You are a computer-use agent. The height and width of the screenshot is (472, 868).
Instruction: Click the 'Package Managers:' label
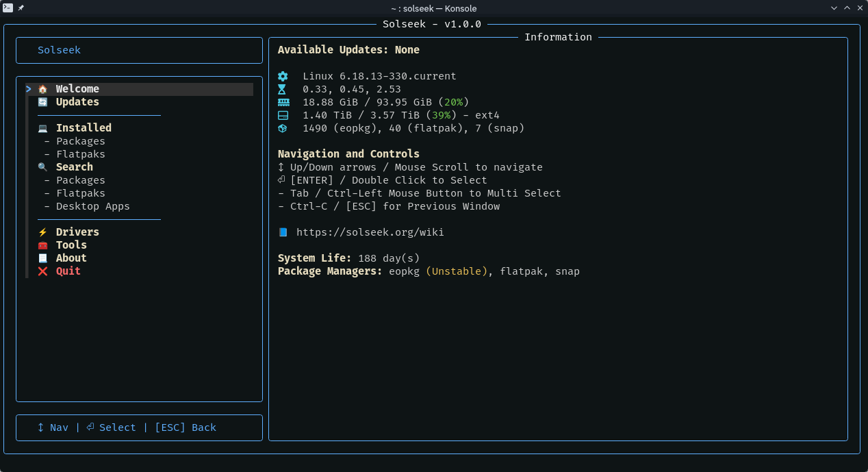330,271
